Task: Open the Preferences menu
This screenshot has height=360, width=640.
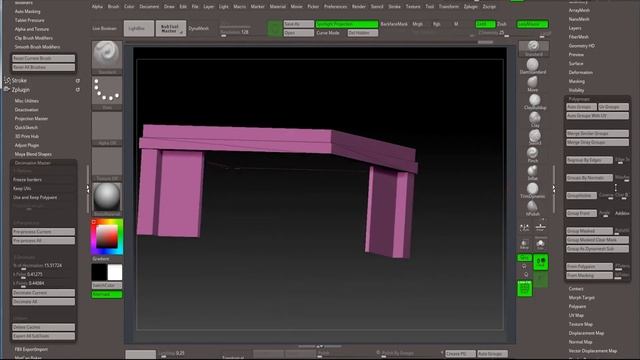Action: coord(335,7)
